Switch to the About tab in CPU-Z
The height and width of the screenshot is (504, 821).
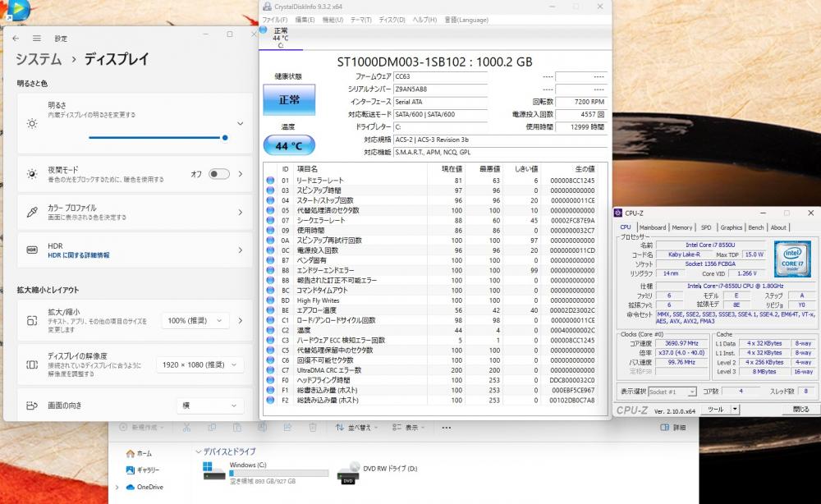point(778,227)
